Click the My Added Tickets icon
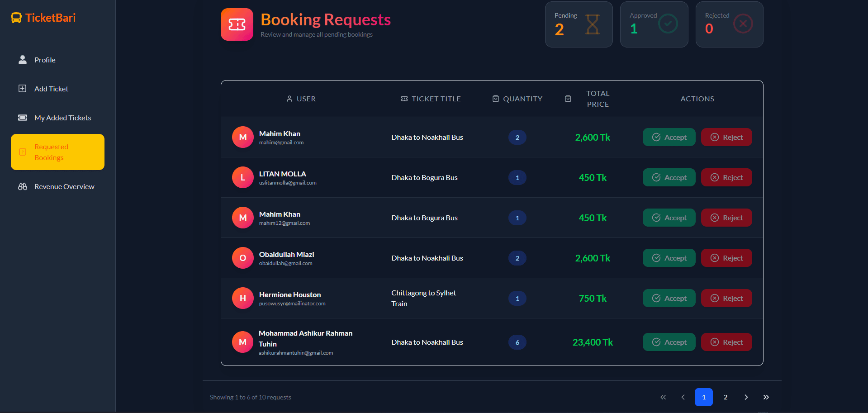The width and height of the screenshot is (868, 413). coord(23,118)
